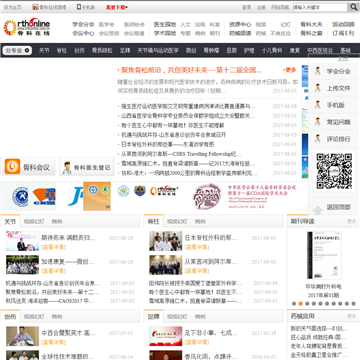This screenshot has height=360, width=360.
Task: Click the Weibo icon in top bar
Action: [35, 7]
